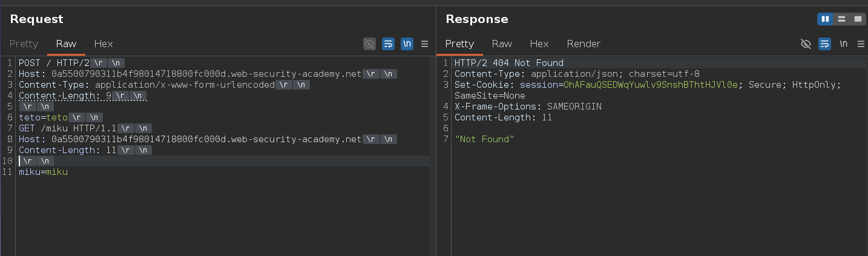Image resolution: width=868 pixels, height=256 pixels.
Task: Click 'application/x-www-form-urlencoded' Content-Type value
Action: click(185, 85)
